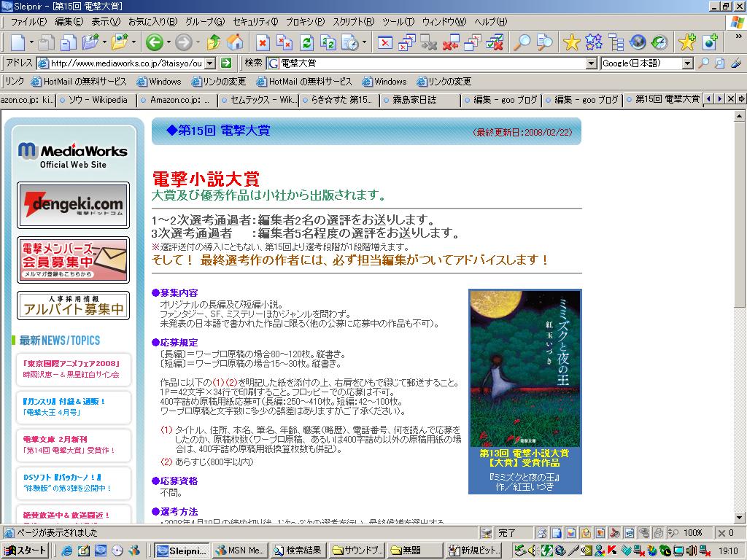
Task: Open the search keyword history dropdown
Action: [x=591, y=63]
